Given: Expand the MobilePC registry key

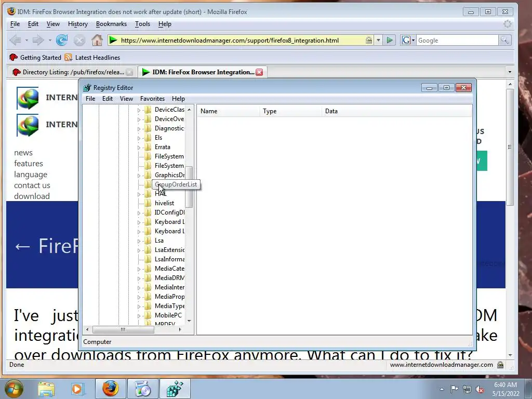Looking at the screenshot, I should pyautogui.click(x=139, y=315).
